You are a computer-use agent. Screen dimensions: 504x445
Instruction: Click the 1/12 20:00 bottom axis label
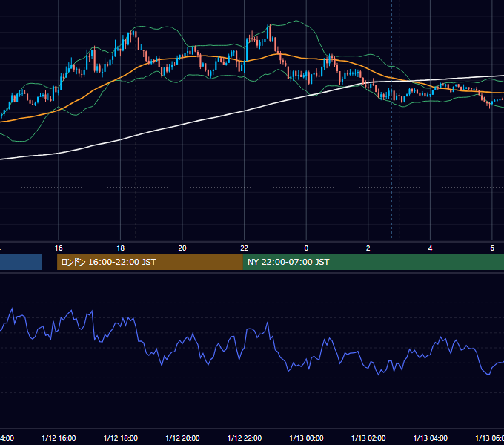click(x=182, y=438)
